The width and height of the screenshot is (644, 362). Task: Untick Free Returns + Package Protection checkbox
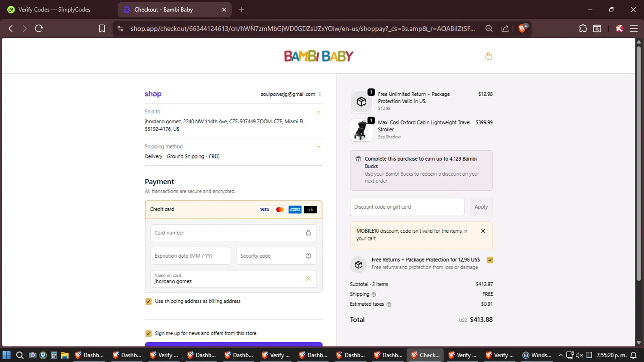(x=490, y=260)
